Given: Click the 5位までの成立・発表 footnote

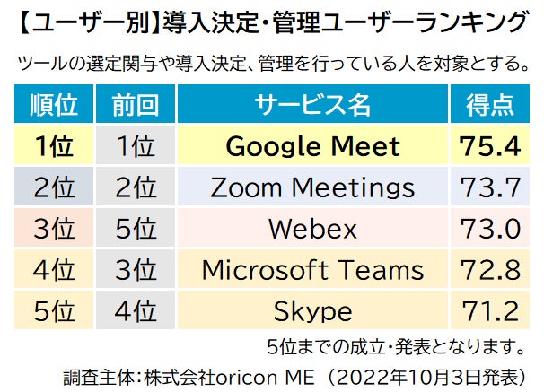Looking at the screenshot, I should coord(397,347).
